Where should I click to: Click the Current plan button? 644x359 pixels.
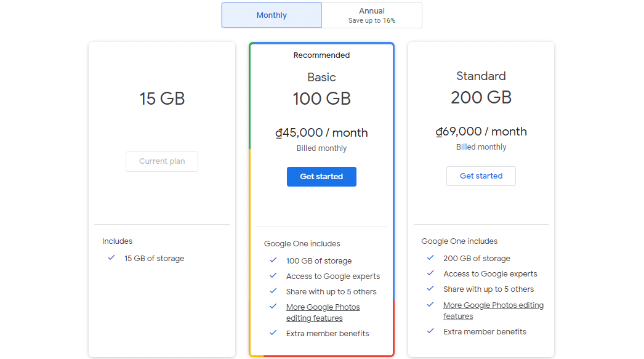[162, 161]
